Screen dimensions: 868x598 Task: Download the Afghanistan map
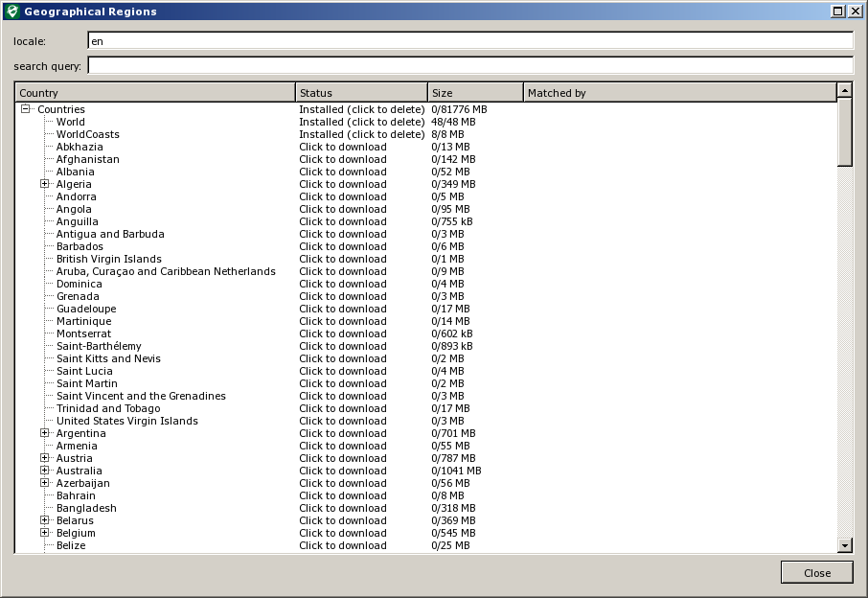click(343, 159)
